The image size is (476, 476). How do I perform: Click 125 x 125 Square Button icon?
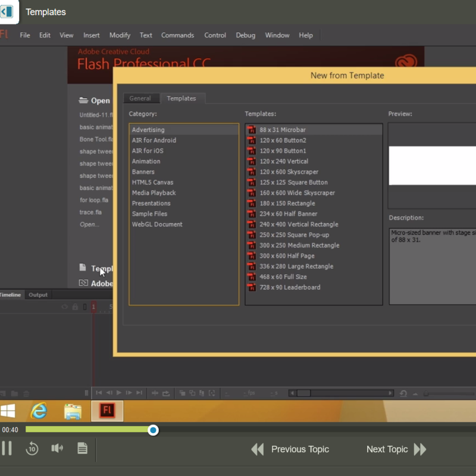(x=251, y=183)
